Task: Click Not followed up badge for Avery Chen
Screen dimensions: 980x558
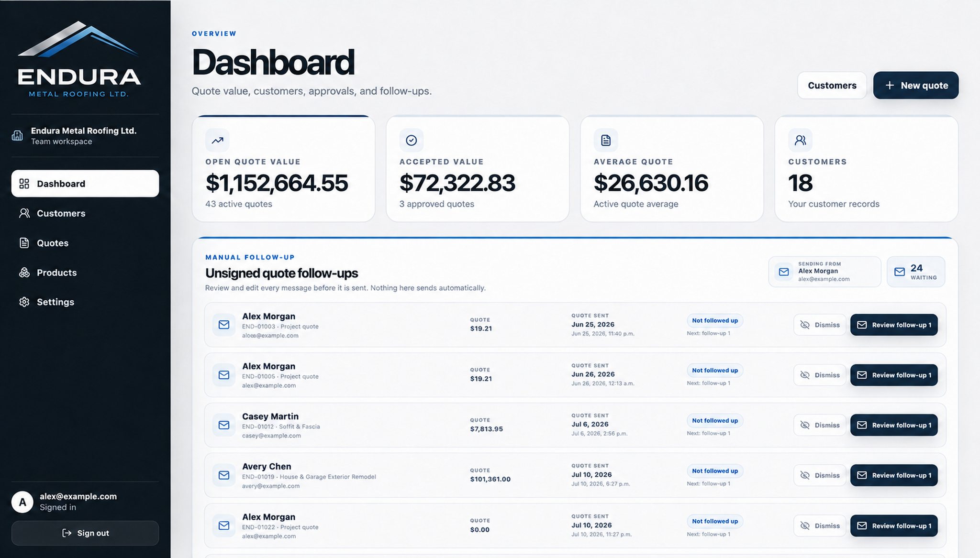Action: coord(715,471)
